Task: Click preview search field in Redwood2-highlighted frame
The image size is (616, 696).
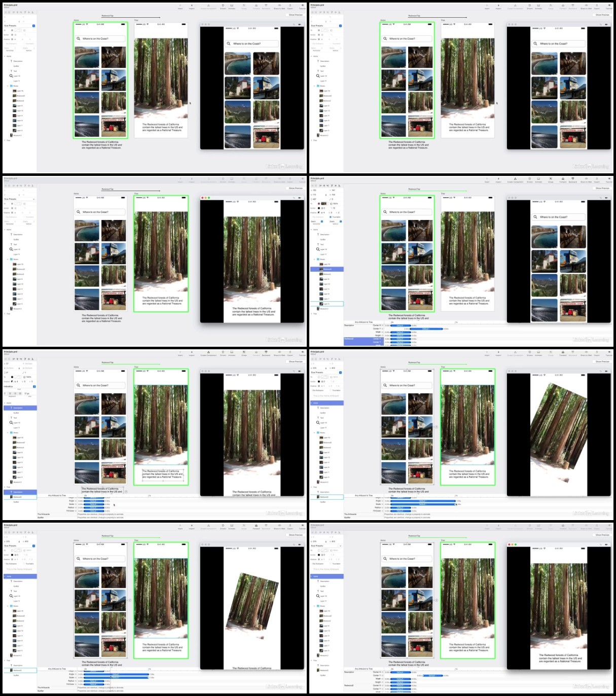Action: point(558,217)
